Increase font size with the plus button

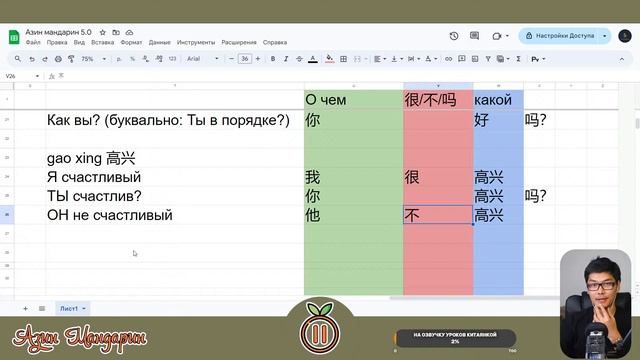pyautogui.click(x=258, y=59)
